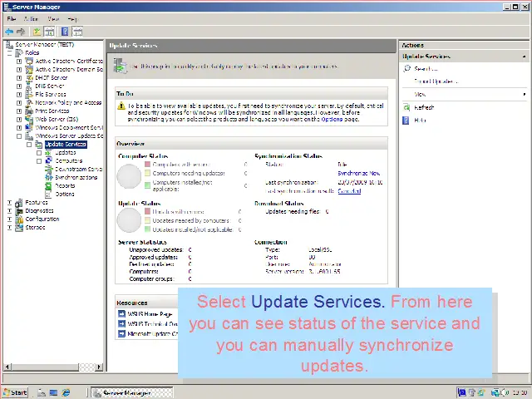The width and height of the screenshot is (532, 399).
Task: Expand the Storage tree node
Action: point(9,228)
